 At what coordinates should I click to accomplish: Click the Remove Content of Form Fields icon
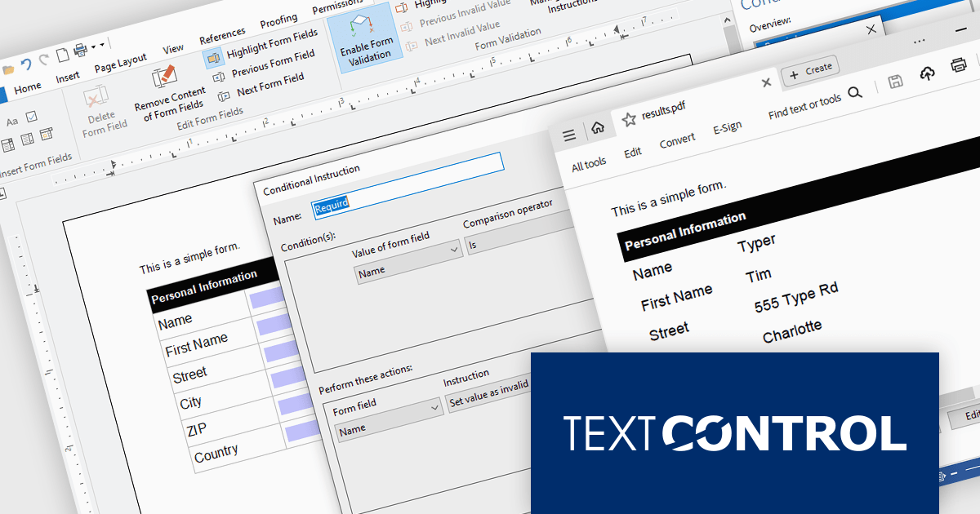pyautogui.click(x=164, y=77)
